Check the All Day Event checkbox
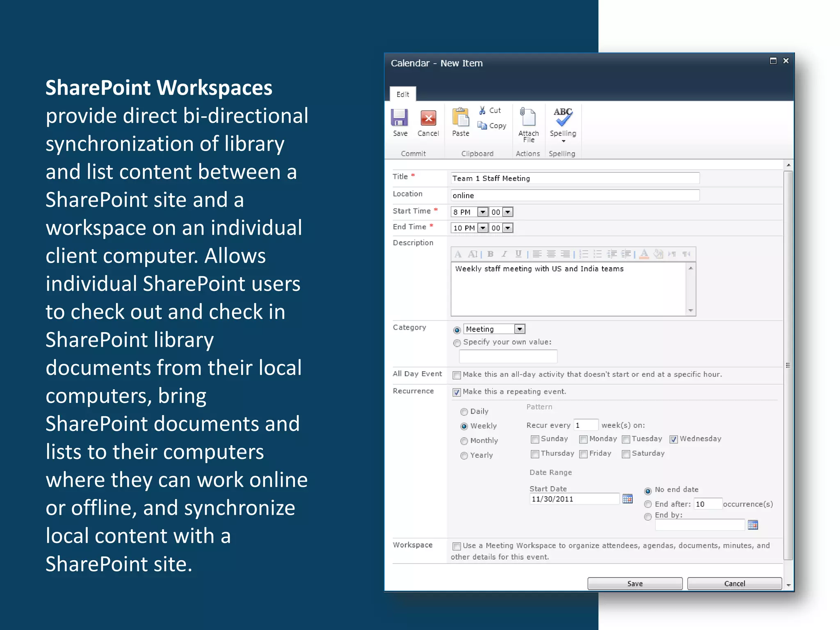This screenshot has width=840, height=630. click(x=457, y=375)
